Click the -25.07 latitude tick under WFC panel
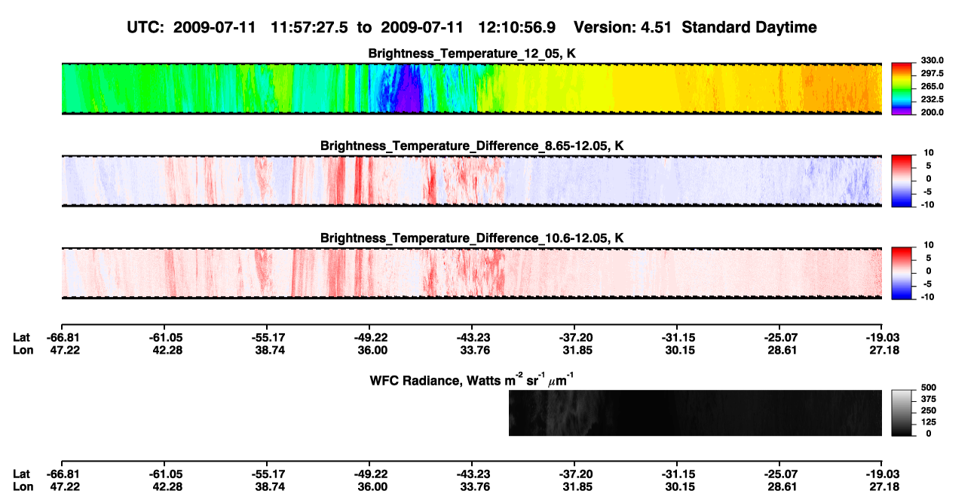 781,474
